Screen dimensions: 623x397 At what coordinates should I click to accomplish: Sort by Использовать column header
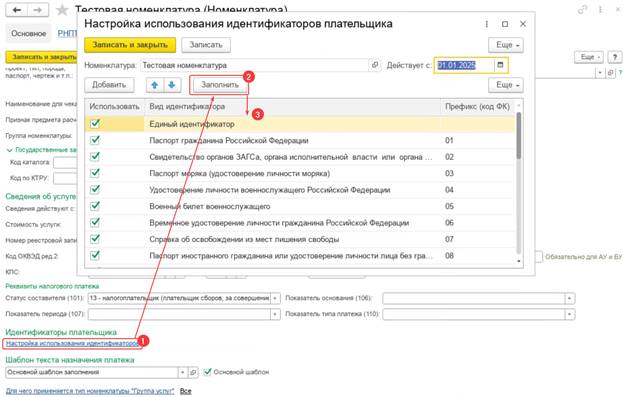tap(114, 107)
